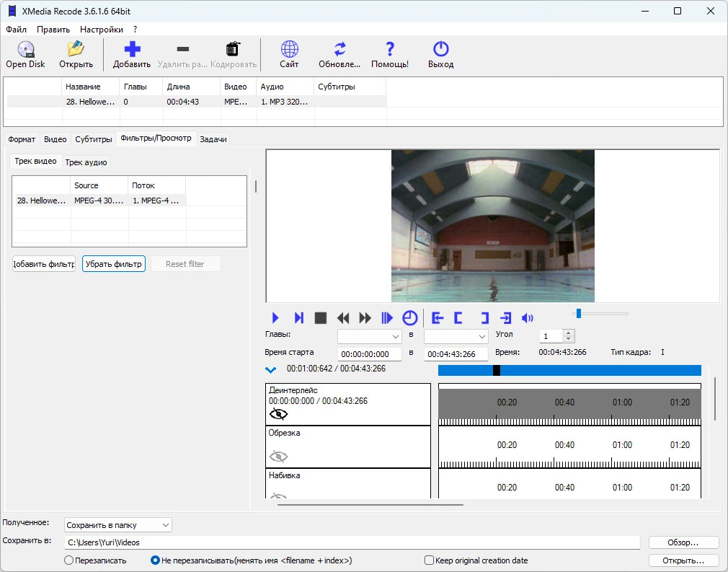
Task: Click the jump to keyframe icon
Action: pos(387,318)
